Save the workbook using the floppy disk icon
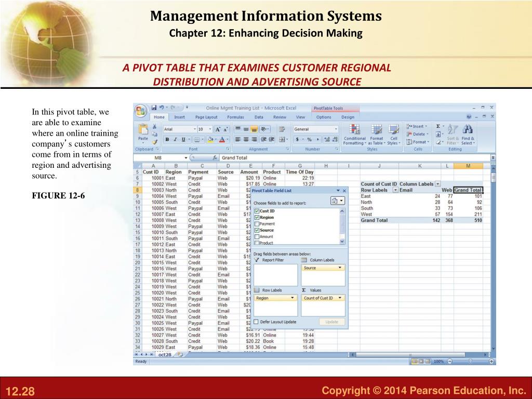 tap(154, 108)
